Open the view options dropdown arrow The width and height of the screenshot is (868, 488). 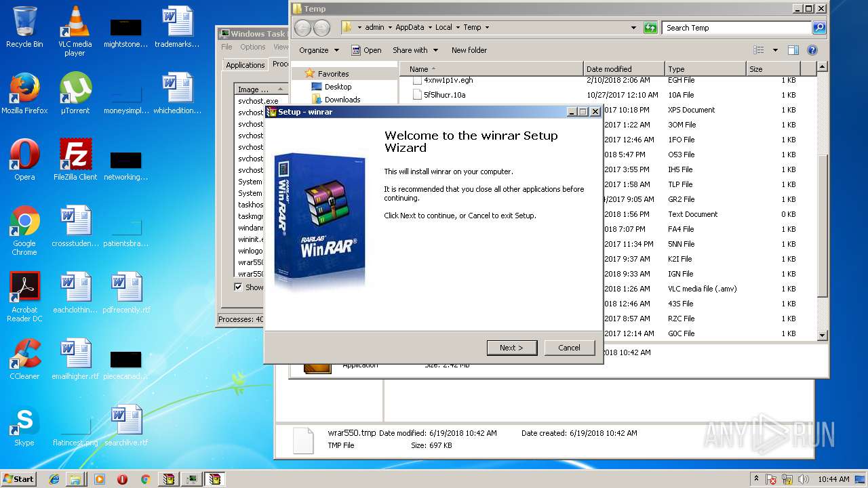tap(775, 50)
